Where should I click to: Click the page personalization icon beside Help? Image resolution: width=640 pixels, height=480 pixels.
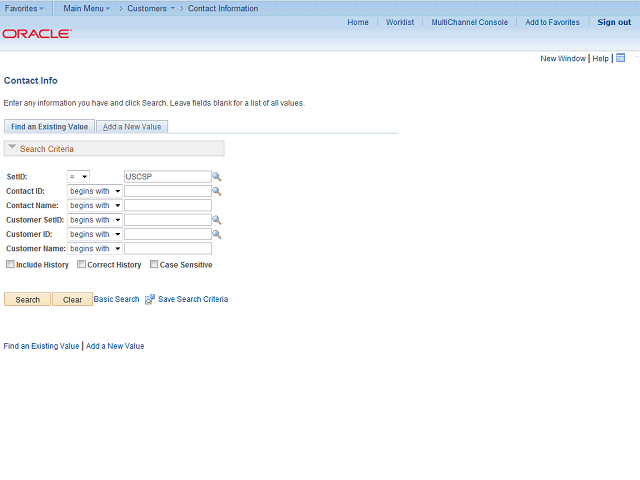pyautogui.click(x=620, y=58)
